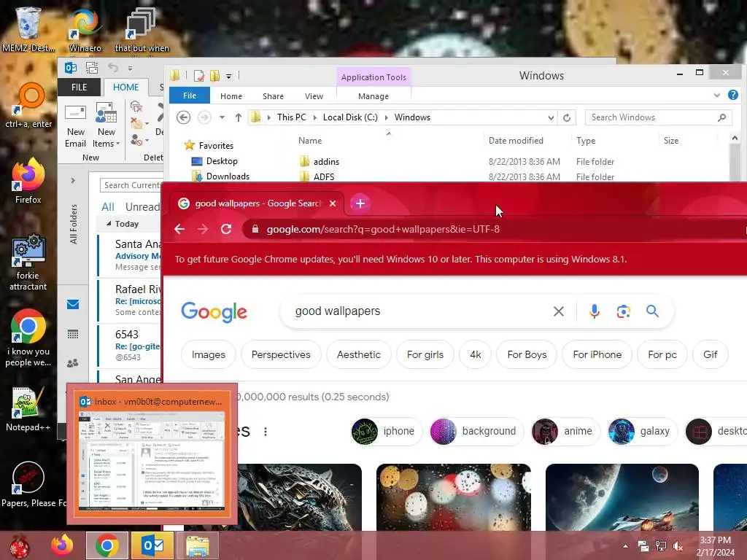Switch to the HOME tab in Outlook
This screenshot has width=747, height=560.
point(125,87)
